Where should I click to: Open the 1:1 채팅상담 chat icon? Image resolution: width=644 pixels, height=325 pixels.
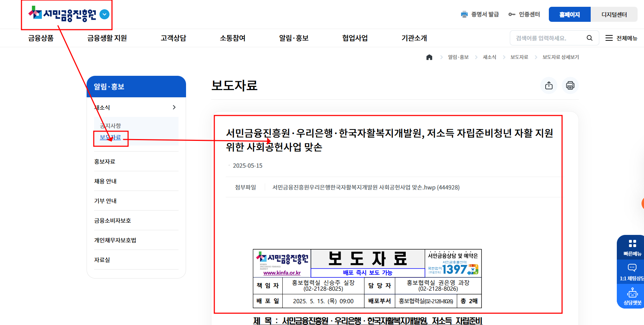[632, 268]
